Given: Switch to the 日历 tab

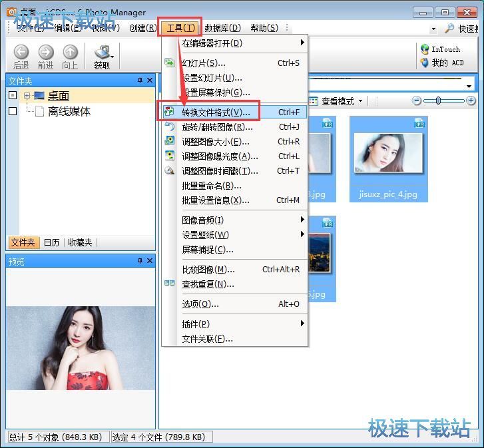Looking at the screenshot, I should [x=51, y=242].
